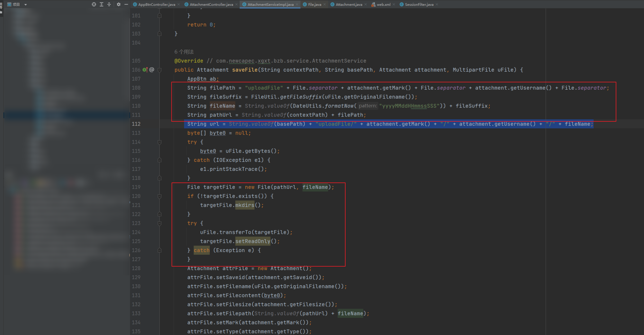
Task: Click targetFile.exists() on line 120
Action: [x=235, y=196]
